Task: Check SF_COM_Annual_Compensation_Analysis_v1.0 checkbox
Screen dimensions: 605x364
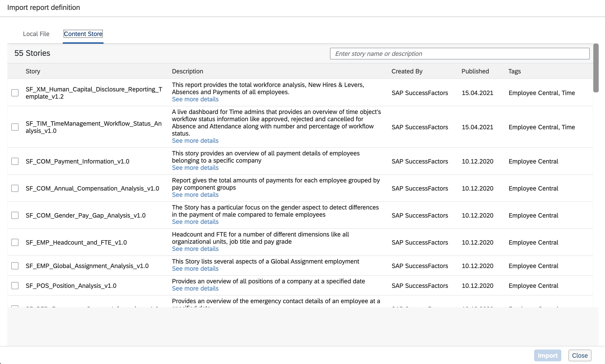Action: (15, 188)
